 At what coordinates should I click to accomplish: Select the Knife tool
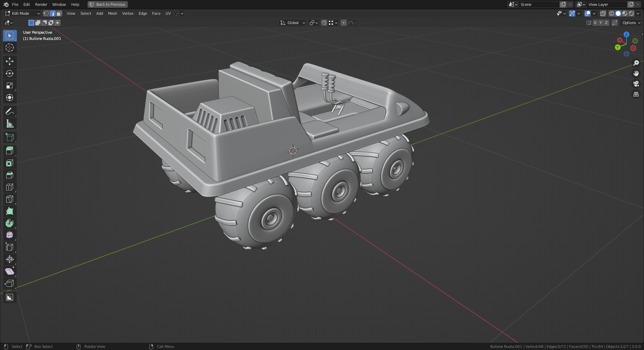pyautogui.click(x=10, y=199)
